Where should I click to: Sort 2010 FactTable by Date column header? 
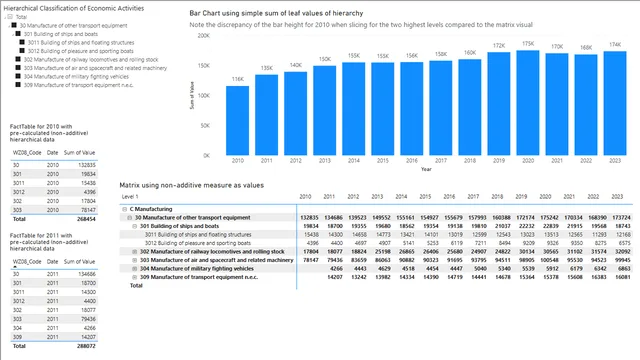(x=52, y=153)
